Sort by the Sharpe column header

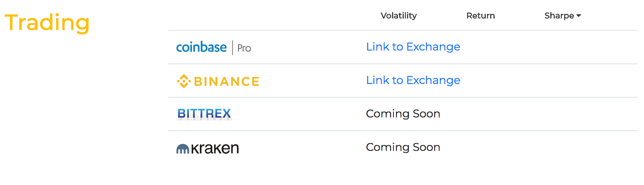pos(559,16)
